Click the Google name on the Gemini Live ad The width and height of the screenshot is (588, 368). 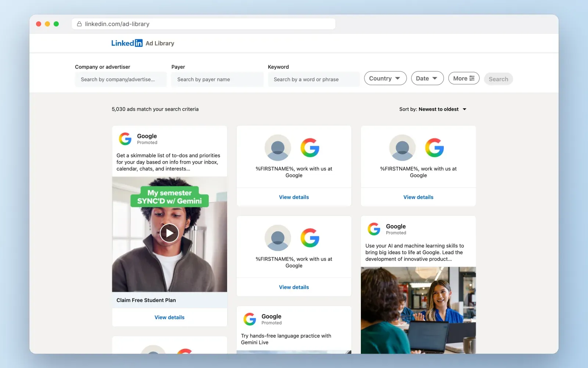click(x=272, y=316)
